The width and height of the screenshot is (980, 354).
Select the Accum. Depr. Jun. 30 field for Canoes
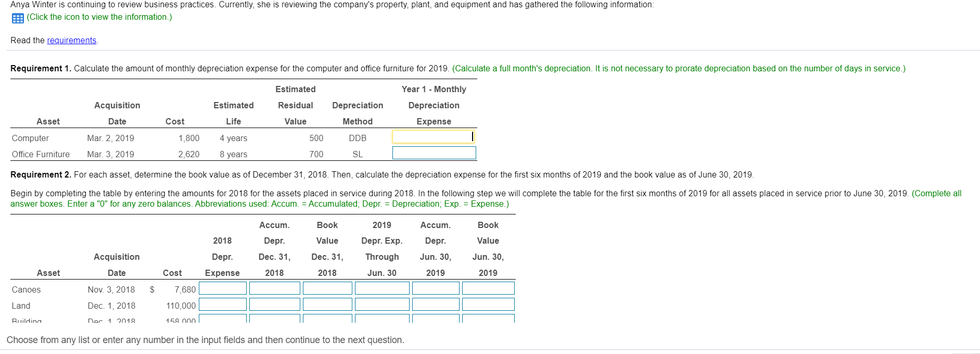[x=436, y=288]
